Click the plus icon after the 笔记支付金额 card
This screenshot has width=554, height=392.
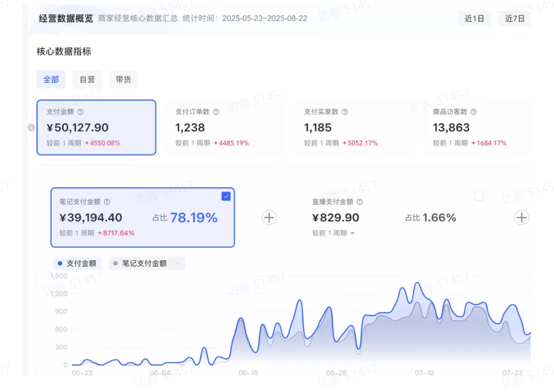point(269,218)
